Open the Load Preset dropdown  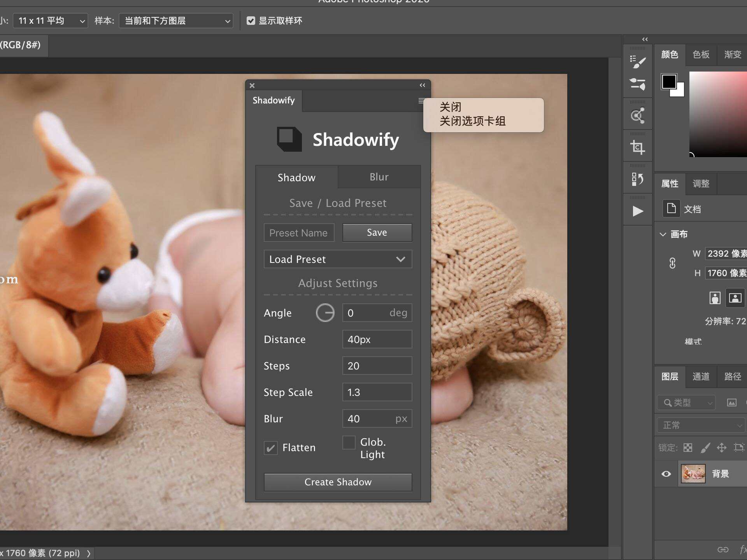tap(338, 259)
